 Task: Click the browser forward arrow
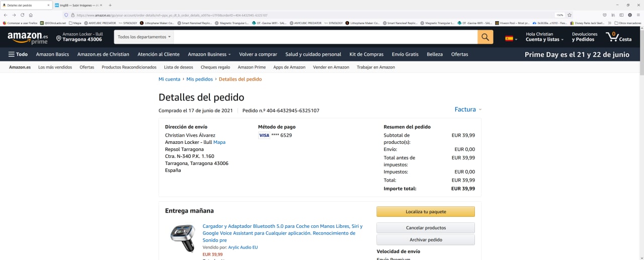pyautogui.click(x=14, y=15)
